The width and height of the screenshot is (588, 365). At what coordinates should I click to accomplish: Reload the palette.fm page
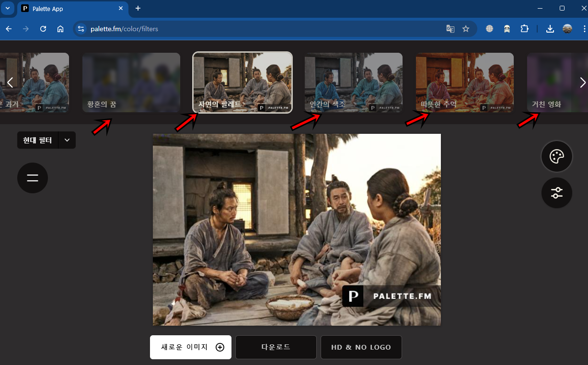43,29
